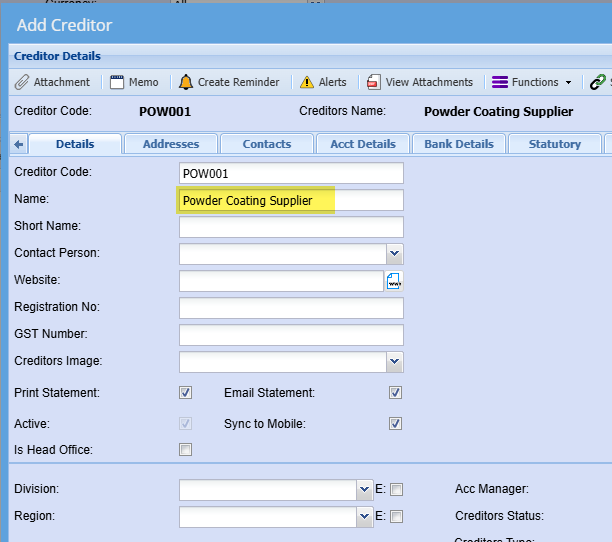612x542 pixels.
Task: Click into the Name input field
Action: tap(291, 200)
